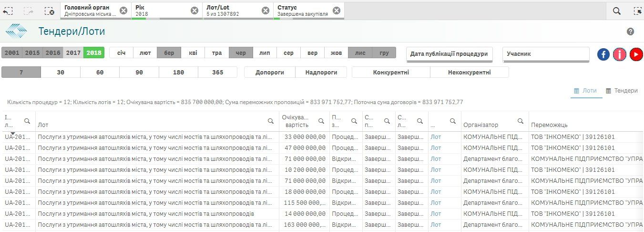Expand the Головний орган selection

click(x=91, y=11)
